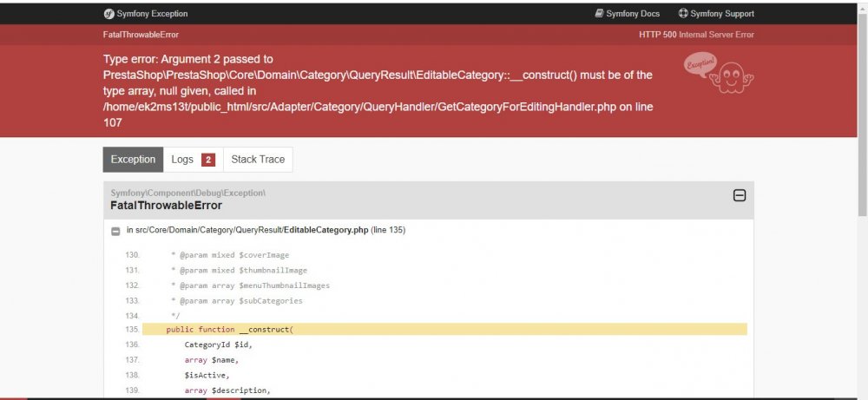Viewport: 868px width, 400px height.
Task: Open the Logs tab
Action: click(194, 160)
